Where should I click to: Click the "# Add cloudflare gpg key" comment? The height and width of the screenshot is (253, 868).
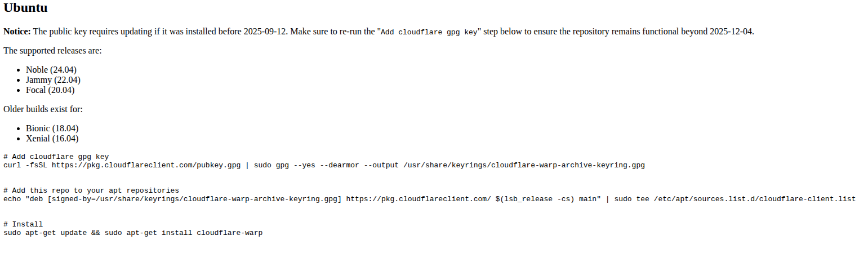(x=56, y=157)
